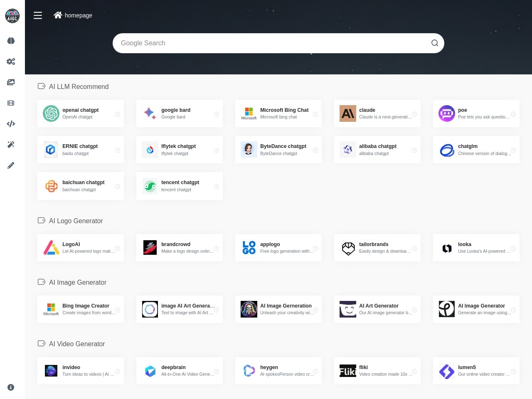This screenshot has height=399, width=532.
Task: Click the tag icon beside AI Logo Generator
Action: [42, 220]
